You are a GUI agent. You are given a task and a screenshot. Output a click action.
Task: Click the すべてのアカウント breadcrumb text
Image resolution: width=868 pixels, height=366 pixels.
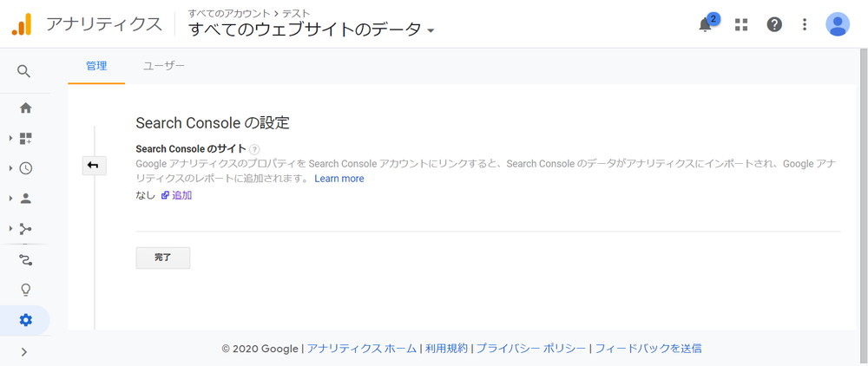[228, 13]
